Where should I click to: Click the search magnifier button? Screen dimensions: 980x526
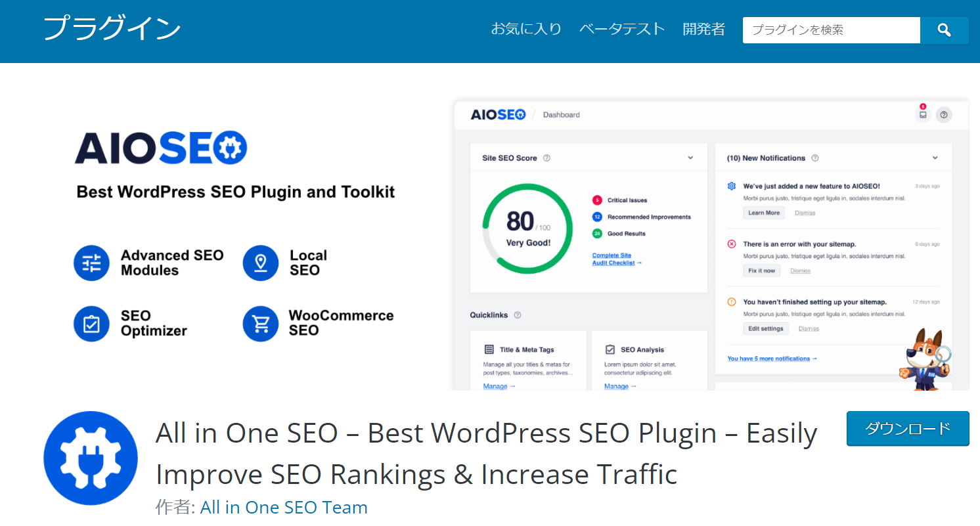tap(944, 30)
